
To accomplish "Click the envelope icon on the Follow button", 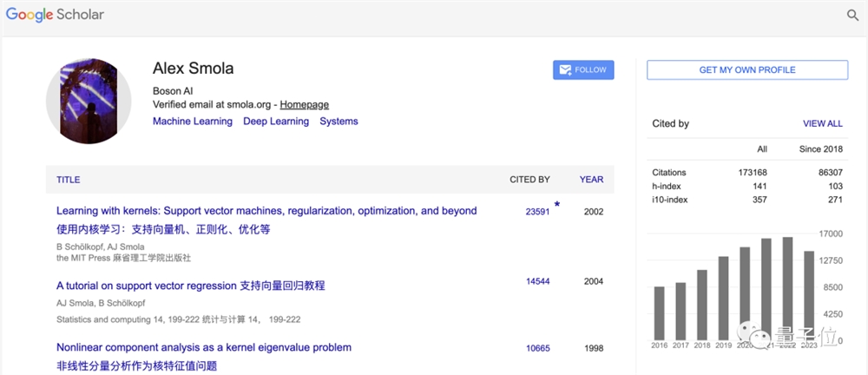I will coord(565,69).
